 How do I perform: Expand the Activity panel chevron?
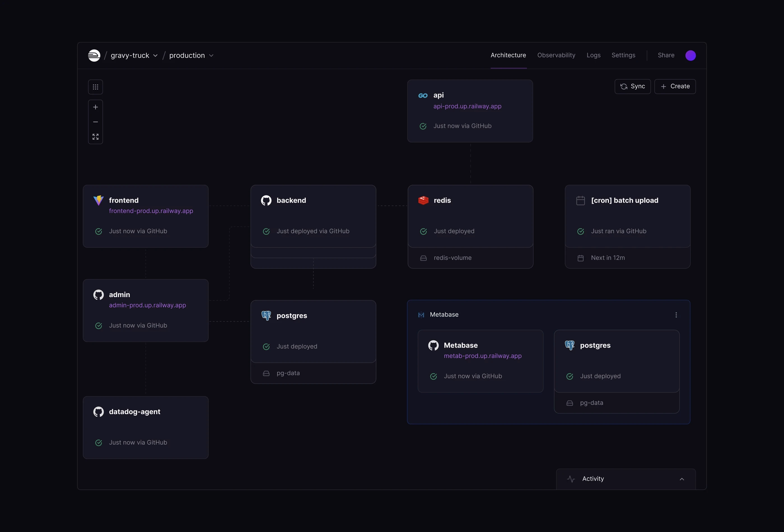(x=682, y=479)
